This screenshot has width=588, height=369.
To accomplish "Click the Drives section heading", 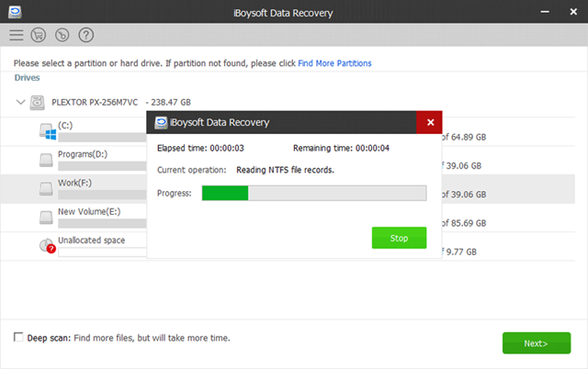I will [x=27, y=77].
